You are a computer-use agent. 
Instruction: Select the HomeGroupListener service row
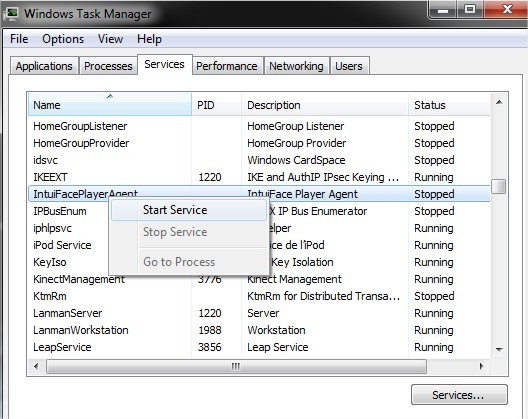(259, 126)
